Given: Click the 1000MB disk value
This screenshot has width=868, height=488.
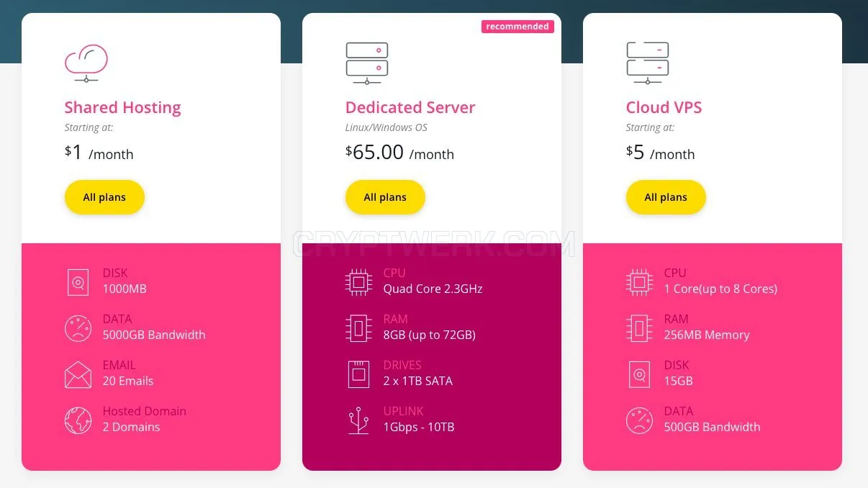Looking at the screenshot, I should pyautogui.click(x=125, y=289).
